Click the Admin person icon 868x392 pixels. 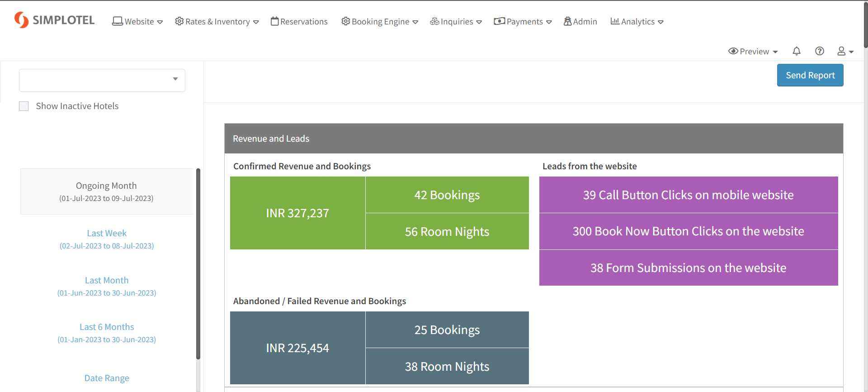(x=567, y=21)
